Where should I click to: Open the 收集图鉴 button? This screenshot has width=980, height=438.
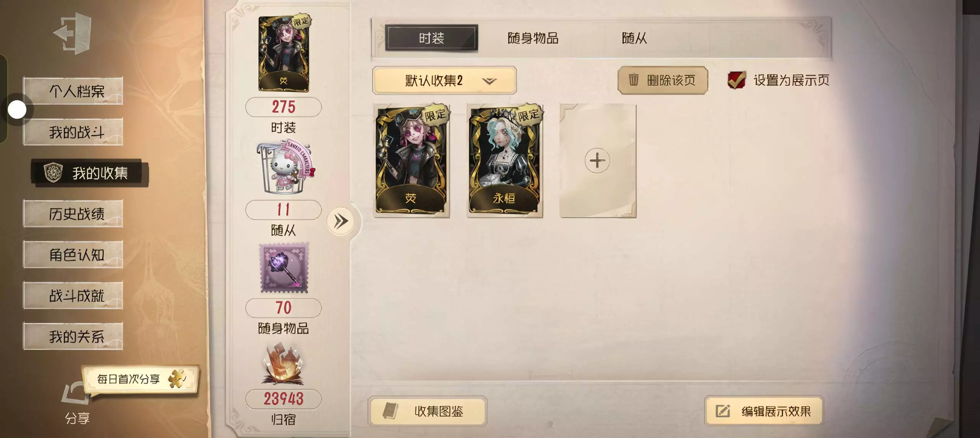tap(428, 411)
